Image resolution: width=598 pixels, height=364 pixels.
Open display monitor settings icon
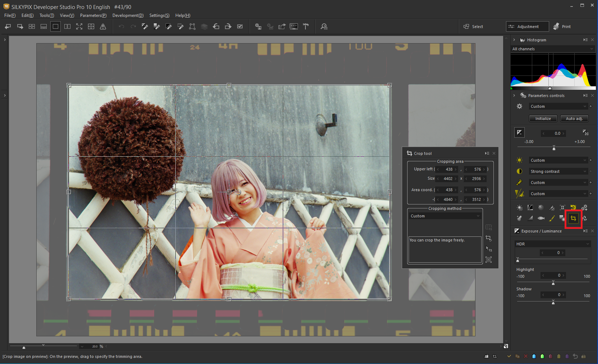pos(294,27)
